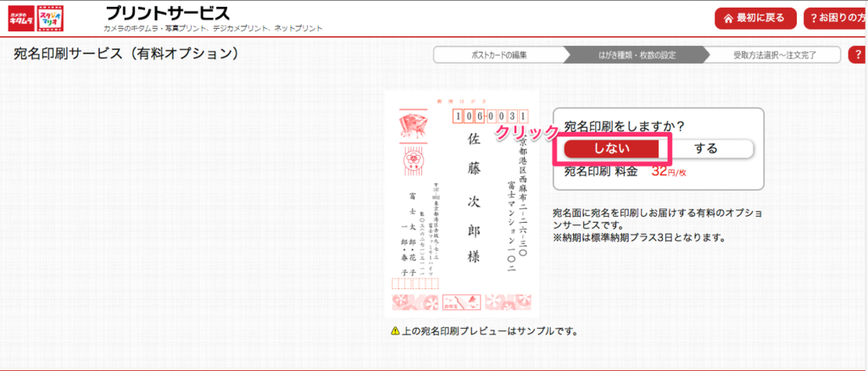Click the question mark help icon
This screenshot has height=371, width=868.
[x=858, y=55]
